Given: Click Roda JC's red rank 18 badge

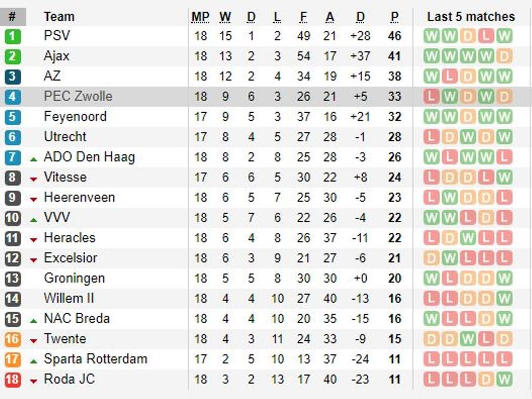Looking at the screenshot, I should 12,380.
